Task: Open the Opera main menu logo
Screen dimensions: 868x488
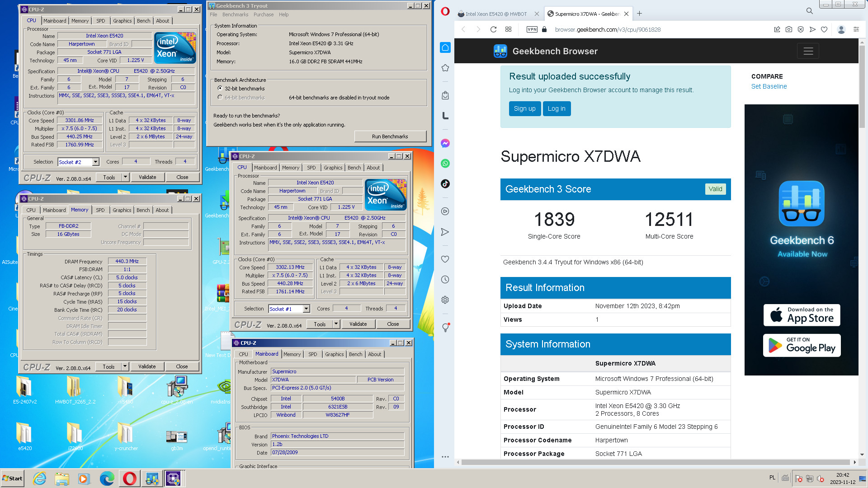Action: 445,12
